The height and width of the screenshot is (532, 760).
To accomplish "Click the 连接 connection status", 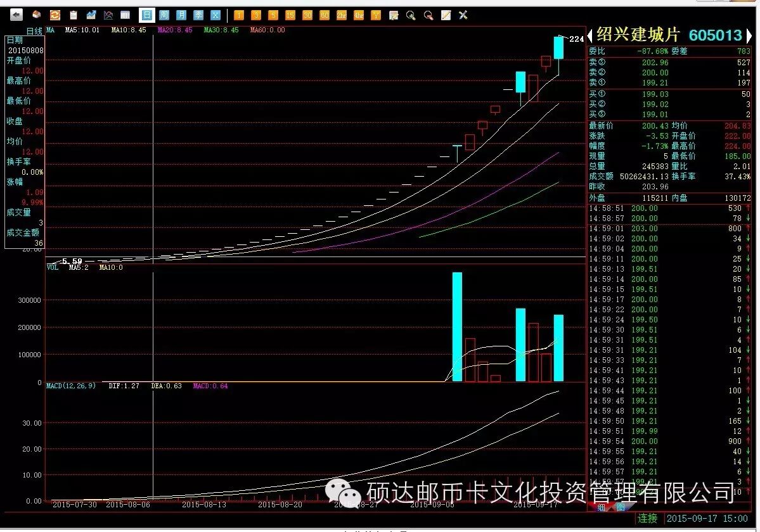I will coord(647,519).
